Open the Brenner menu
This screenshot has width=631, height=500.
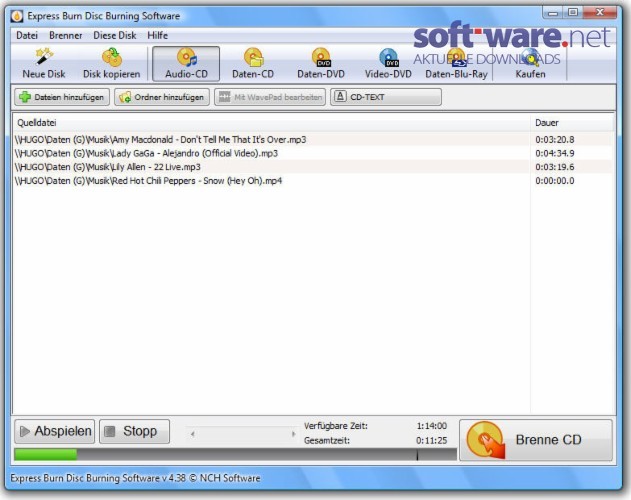[x=66, y=35]
